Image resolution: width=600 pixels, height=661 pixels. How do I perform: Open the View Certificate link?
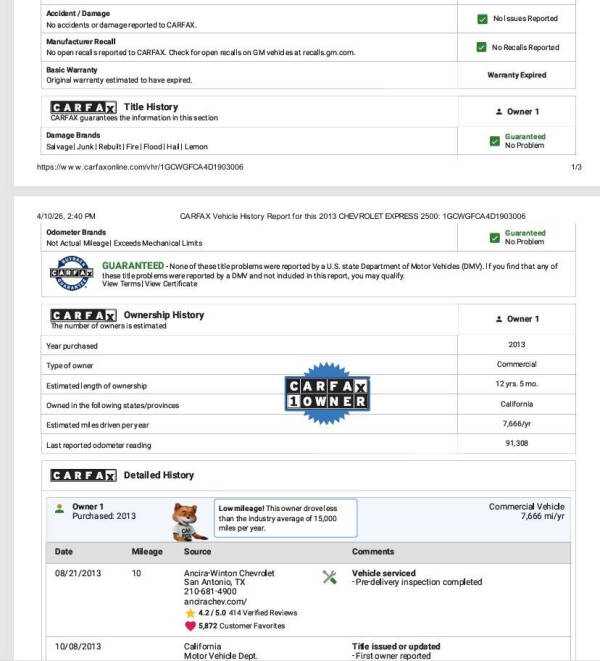coord(171,284)
